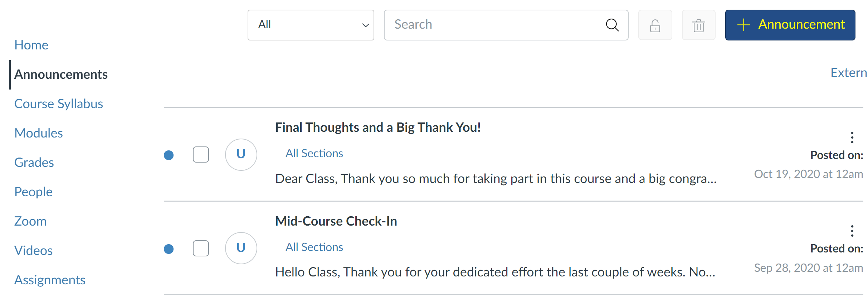Image resolution: width=868 pixels, height=299 pixels.
Task: Go to the Zoom page
Action: [30, 221]
